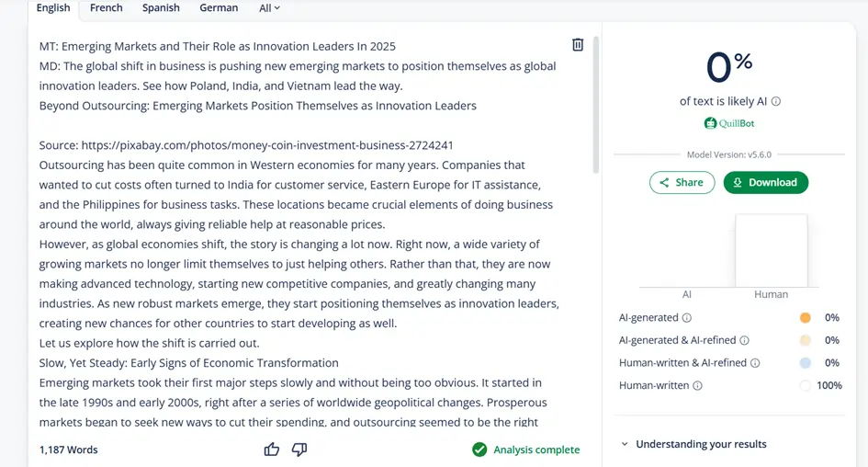The width and height of the screenshot is (868, 467).
Task: Show info for AI-generated category
Action: click(687, 318)
